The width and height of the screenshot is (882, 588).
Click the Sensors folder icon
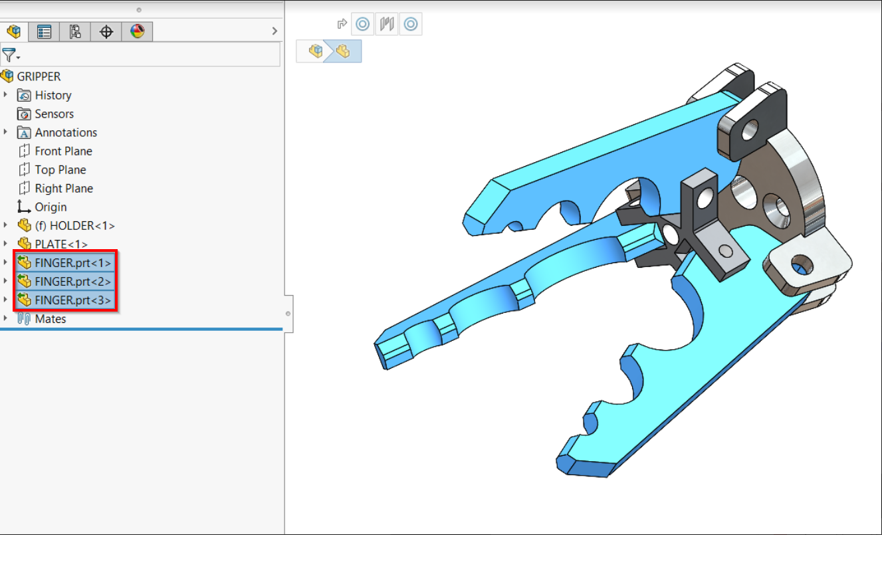tap(25, 114)
